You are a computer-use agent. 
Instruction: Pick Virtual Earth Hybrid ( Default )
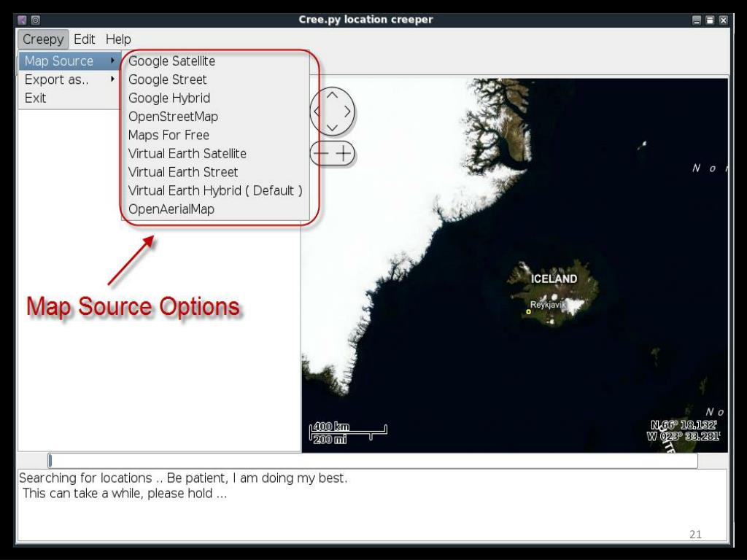215,191
